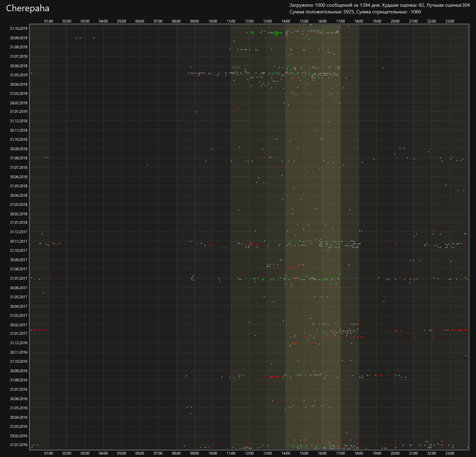
Task: Click the 31.01.2018 date label
Action: tap(19, 223)
